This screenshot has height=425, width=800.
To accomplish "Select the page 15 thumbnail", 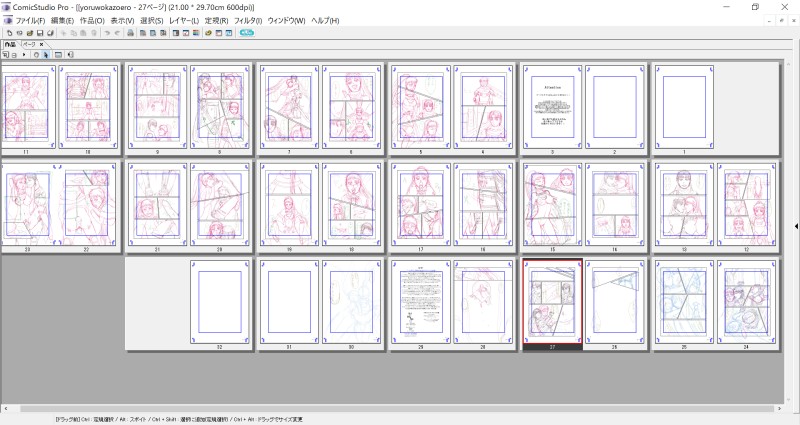I will pyautogui.click(x=553, y=204).
